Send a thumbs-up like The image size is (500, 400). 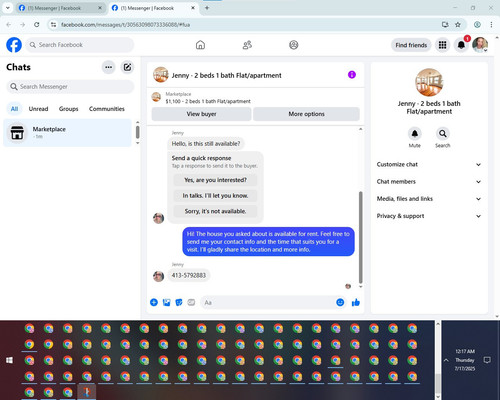click(x=356, y=302)
